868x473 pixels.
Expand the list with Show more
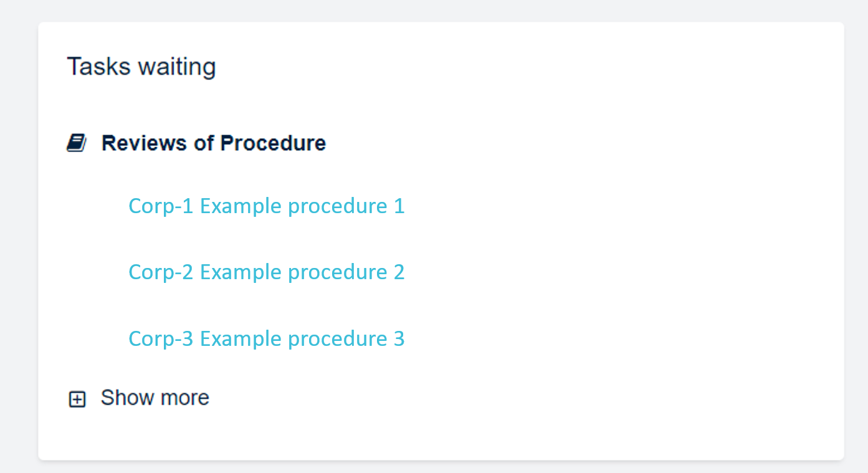155,398
